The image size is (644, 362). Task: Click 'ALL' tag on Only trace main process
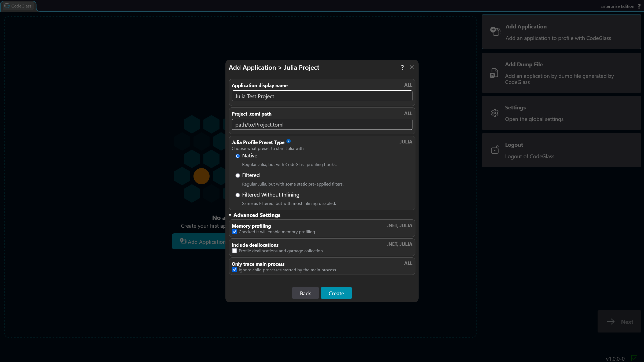[x=408, y=263]
